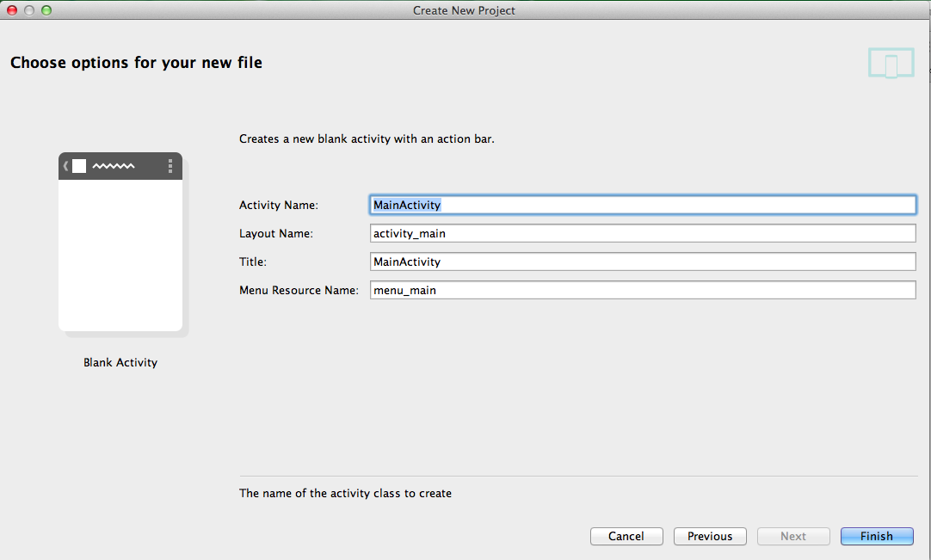Click the greyed-out Next button
Image resolution: width=931 pixels, height=560 pixels.
pos(793,536)
